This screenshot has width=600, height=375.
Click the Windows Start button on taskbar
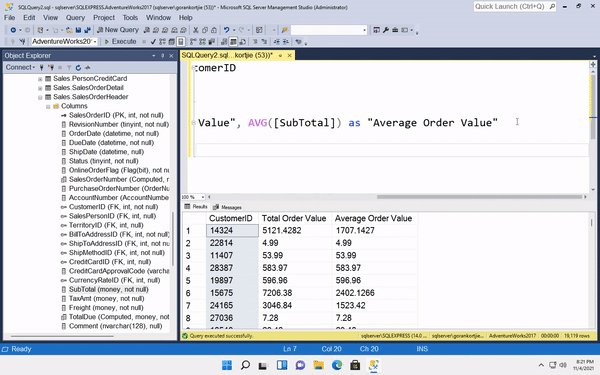(x=227, y=365)
